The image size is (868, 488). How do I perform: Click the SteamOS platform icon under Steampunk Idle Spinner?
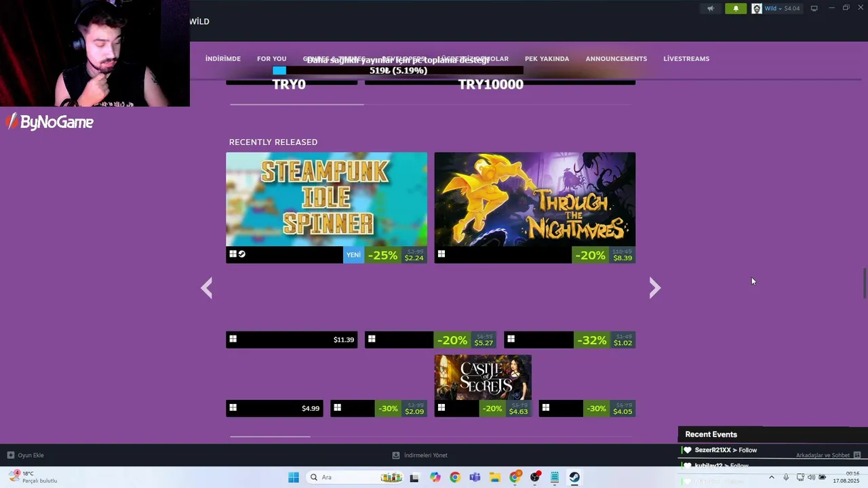242,254
